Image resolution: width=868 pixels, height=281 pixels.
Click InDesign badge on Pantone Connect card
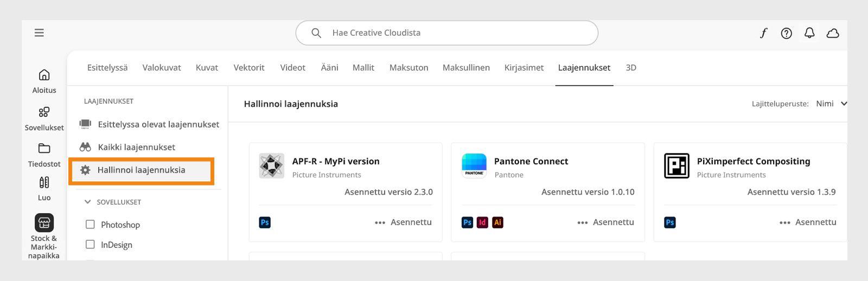click(x=482, y=222)
